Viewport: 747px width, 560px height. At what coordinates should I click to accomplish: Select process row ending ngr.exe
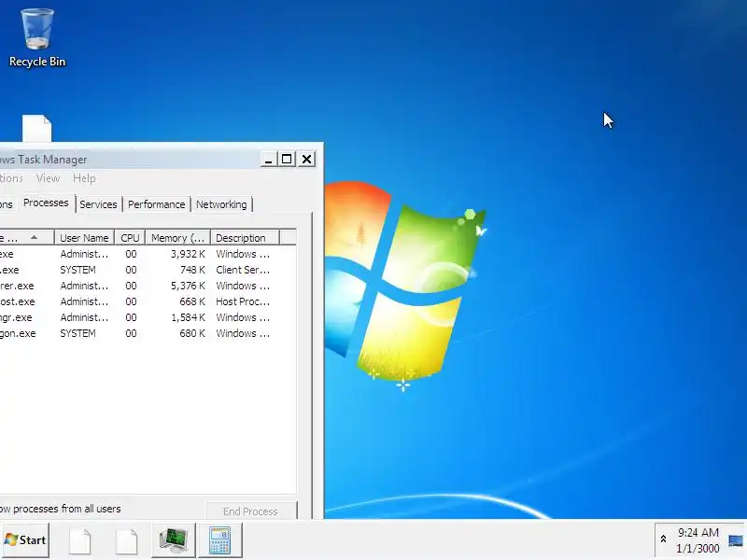[x=148, y=317]
